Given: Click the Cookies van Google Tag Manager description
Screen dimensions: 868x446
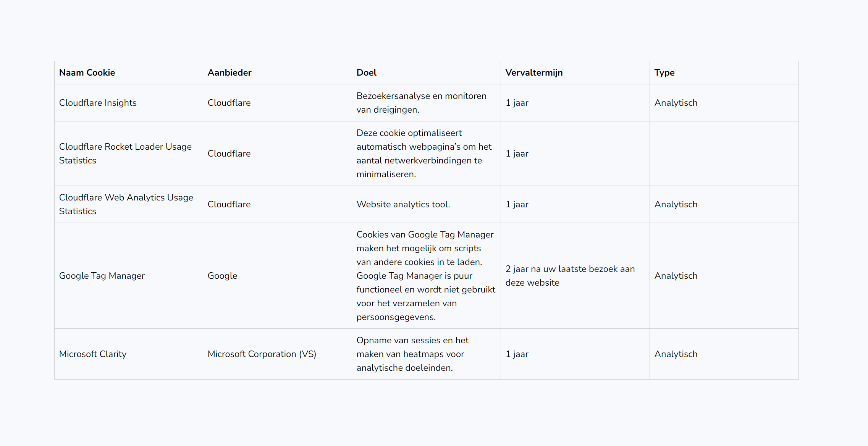Looking at the screenshot, I should point(426,276).
